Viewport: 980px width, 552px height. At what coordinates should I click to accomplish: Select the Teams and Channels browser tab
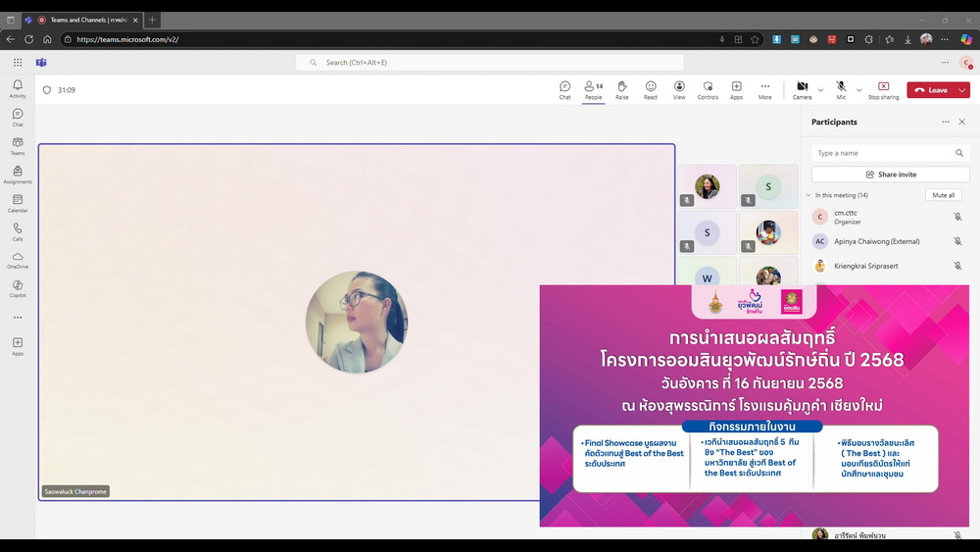click(81, 20)
